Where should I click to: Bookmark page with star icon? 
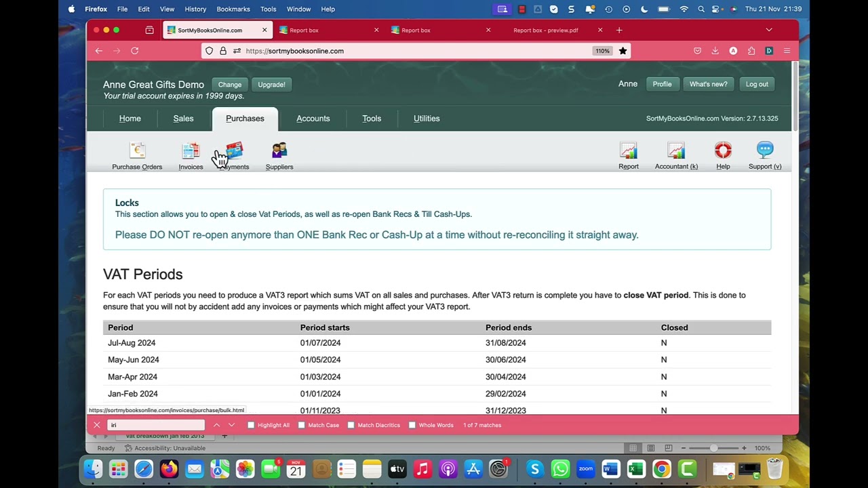pyautogui.click(x=623, y=51)
